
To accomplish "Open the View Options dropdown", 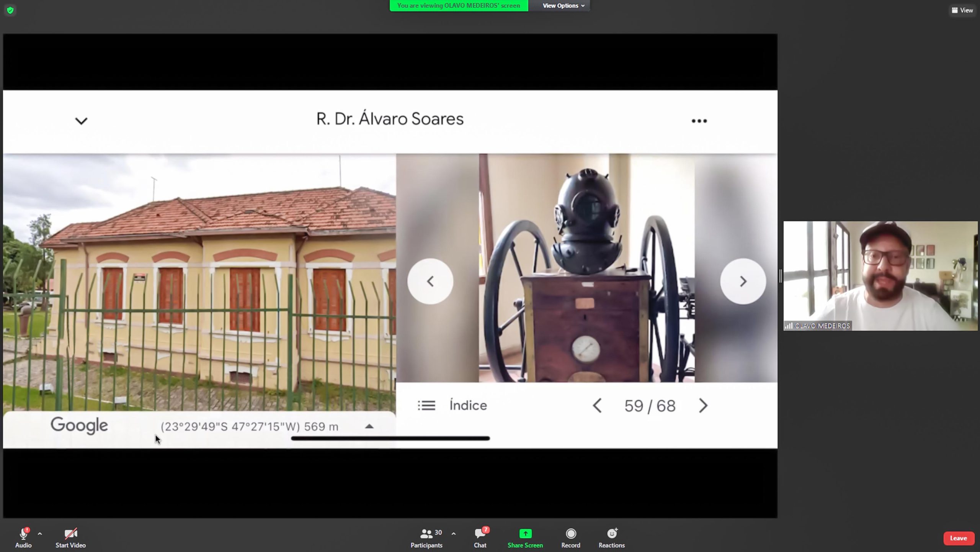I will pyautogui.click(x=563, y=6).
